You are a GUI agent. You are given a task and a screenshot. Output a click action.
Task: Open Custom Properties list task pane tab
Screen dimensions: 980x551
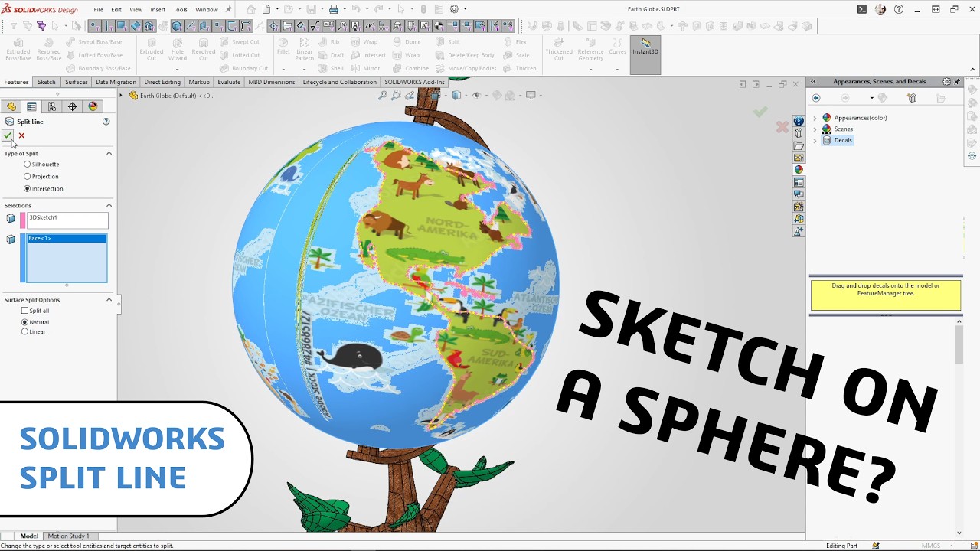tap(799, 182)
